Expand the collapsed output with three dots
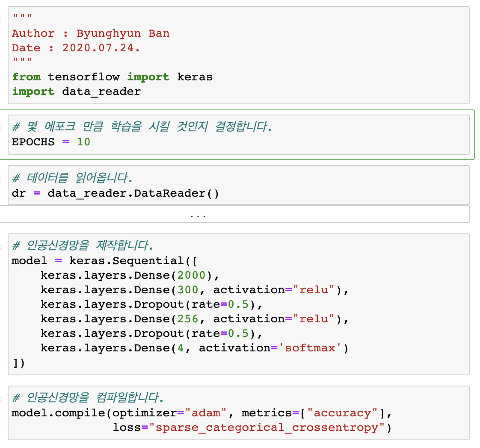The width and height of the screenshot is (480, 448). pos(234,214)
